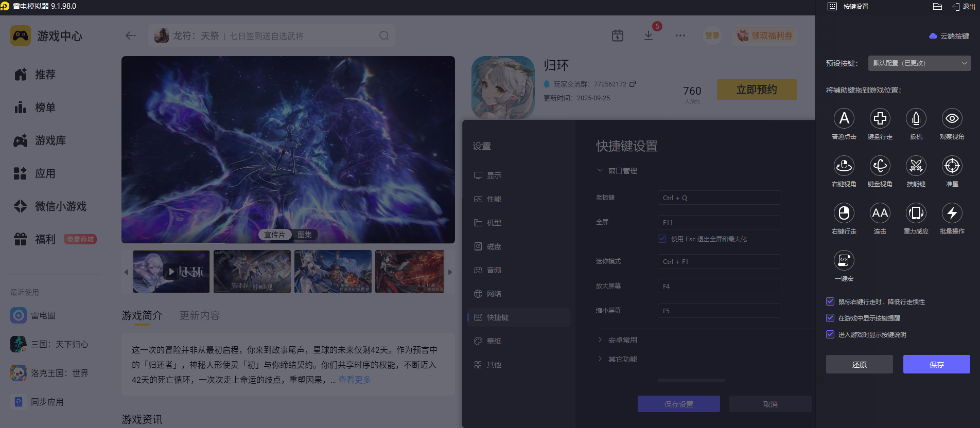Select the 键盘行走 D-pad icon
Image resolution: width=980 pixels, height=428 pixels.
[880, 118]
